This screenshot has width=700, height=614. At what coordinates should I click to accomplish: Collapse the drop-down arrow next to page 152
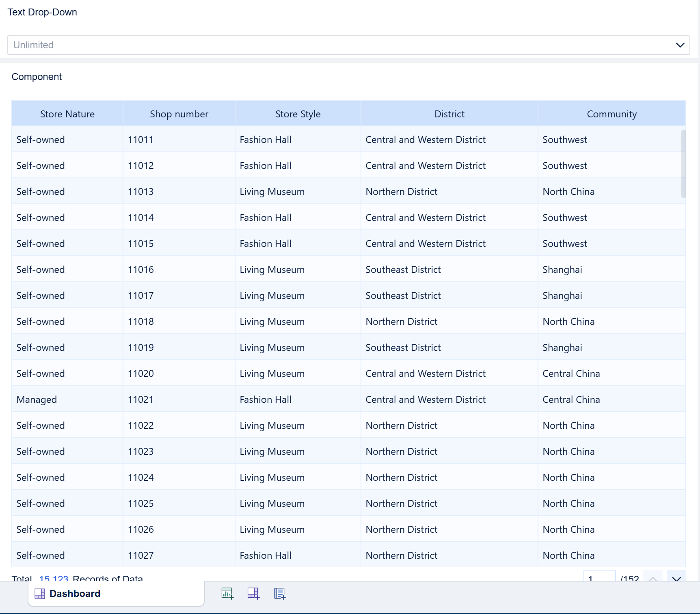(x=676, y=578)
